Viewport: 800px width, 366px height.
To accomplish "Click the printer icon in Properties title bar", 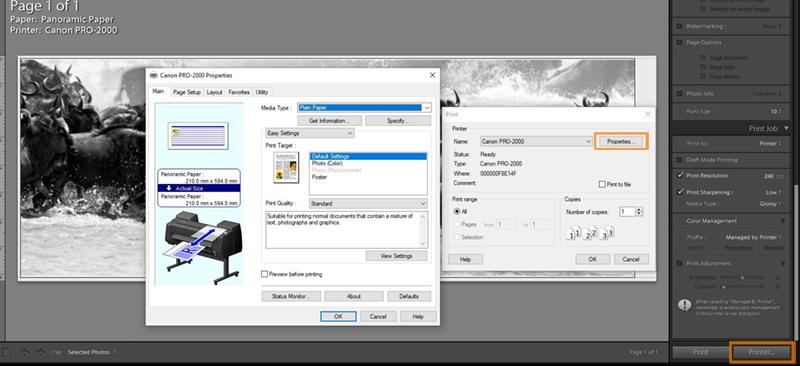I will 154,75.
